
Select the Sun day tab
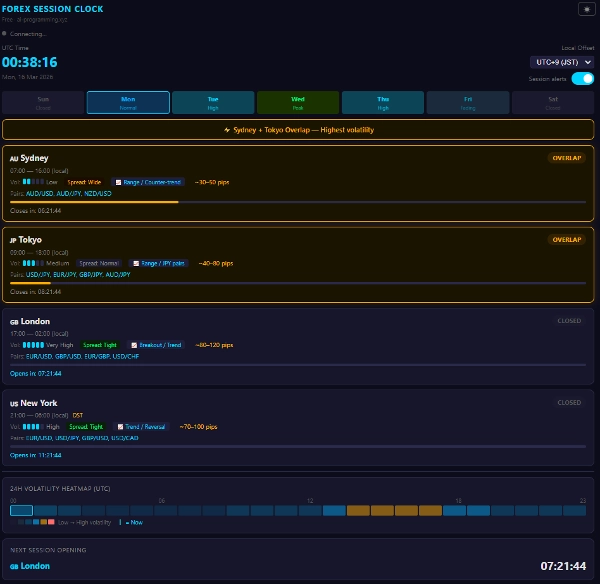click(43, 103)
